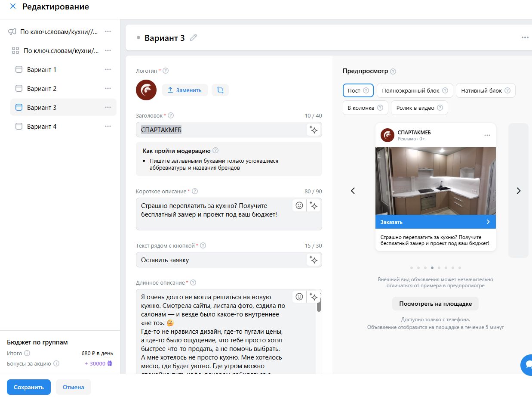Click the help icon beside Предпросмотр
Screen dimensions: 532x397
pyautogui.click(x=393, y=71)
